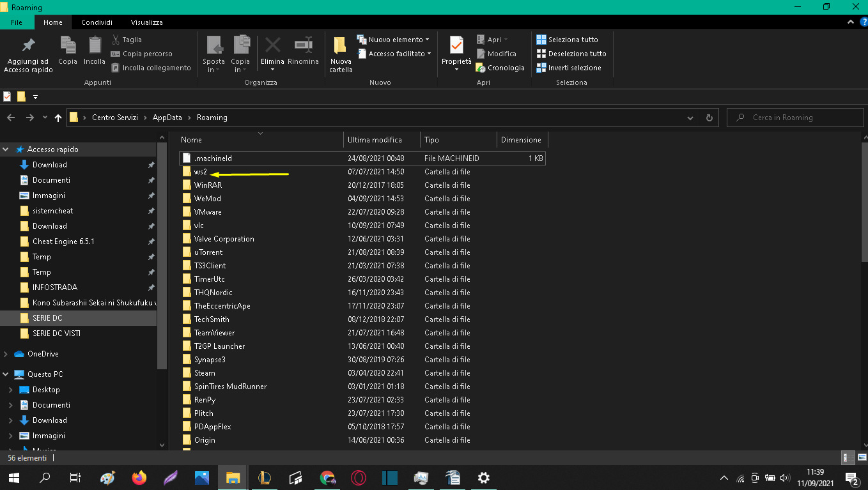Go up one folder level arrow
This screenshot has height=490, width=868.
pos(58,118)
